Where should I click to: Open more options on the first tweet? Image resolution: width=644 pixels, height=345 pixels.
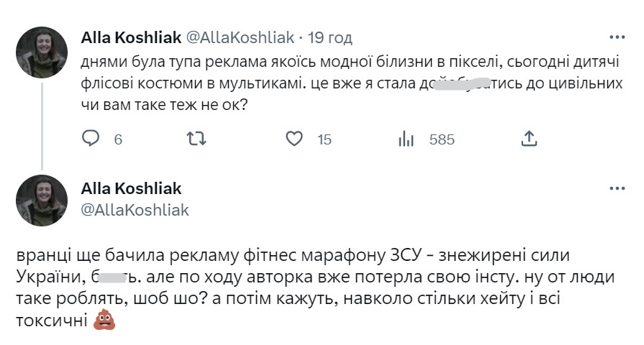617,37
